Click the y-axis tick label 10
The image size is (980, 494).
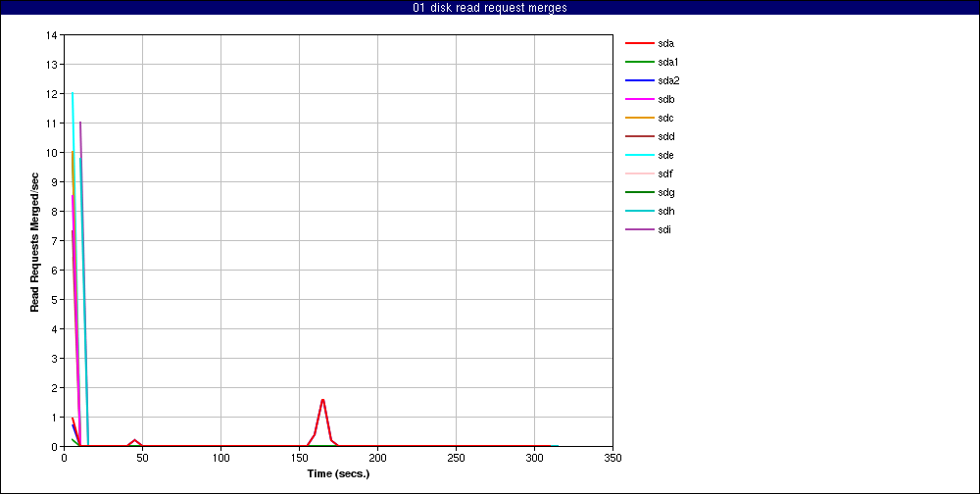[x=52, y=153]
